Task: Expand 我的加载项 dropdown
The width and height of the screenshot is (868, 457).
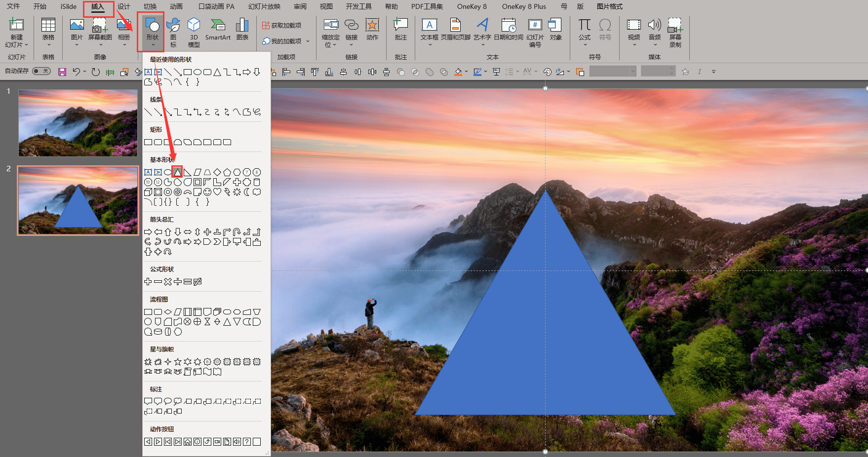Action: pos(308,41)
